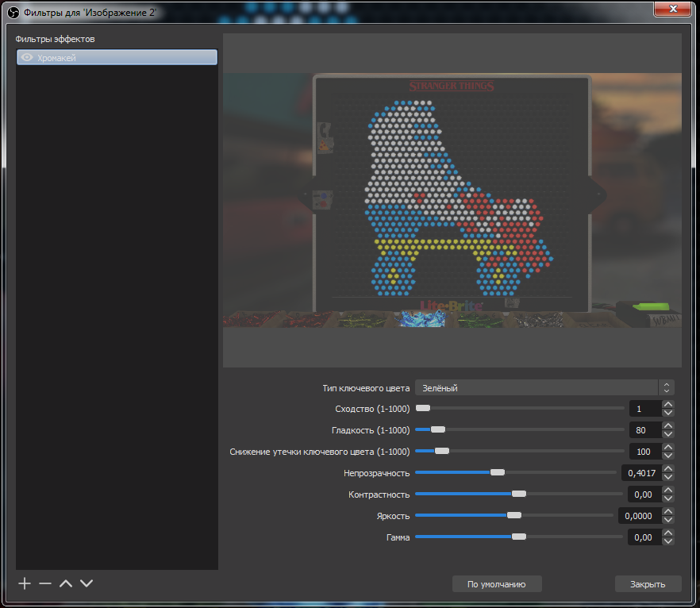Increase Гладкость with up stepper arrow
The image size is (700, 608).
[668, 426]
